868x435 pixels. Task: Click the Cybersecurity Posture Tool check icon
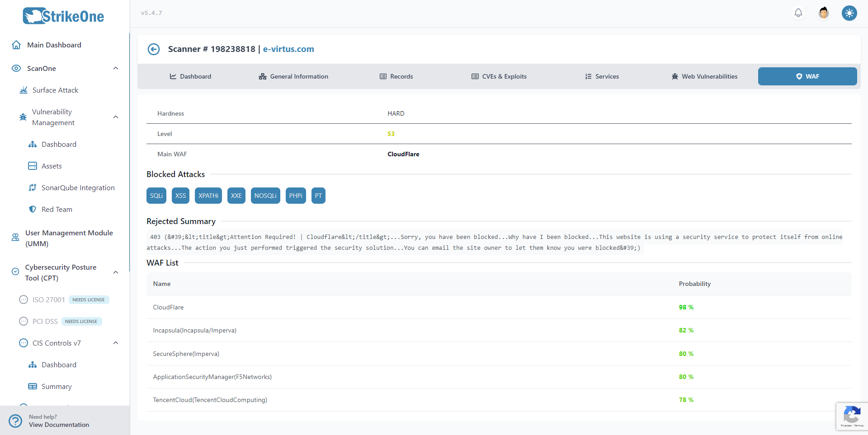click(x=15, y=271)
